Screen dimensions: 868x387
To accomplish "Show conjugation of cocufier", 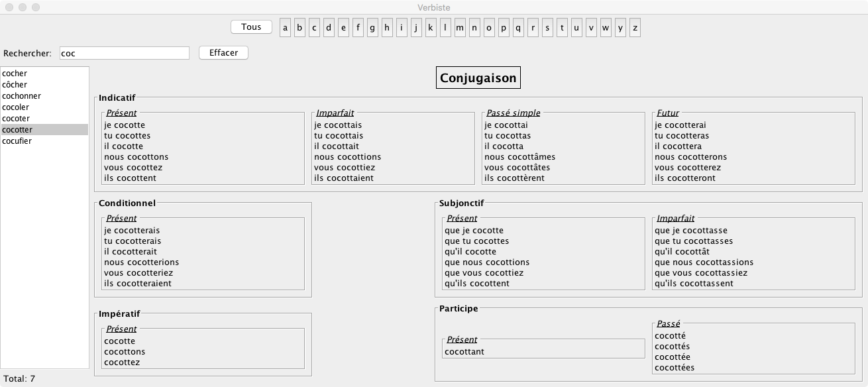I will click(x=17, y=141).
